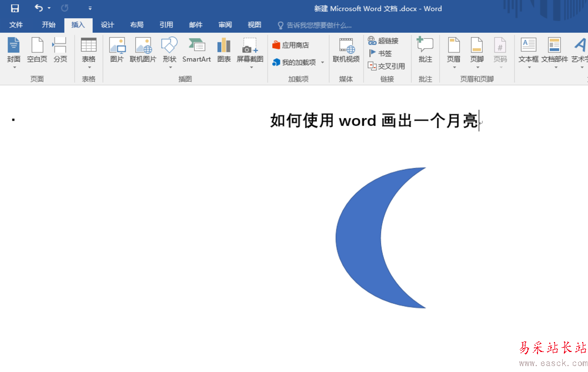Open the 布局 tab
The width and height of the screenshot is (588, 372).
tap(137, 25)
